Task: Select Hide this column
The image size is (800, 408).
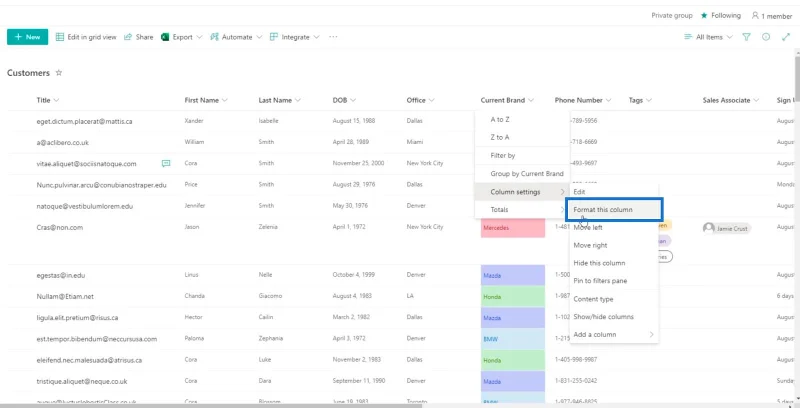Action: [614, 263]
